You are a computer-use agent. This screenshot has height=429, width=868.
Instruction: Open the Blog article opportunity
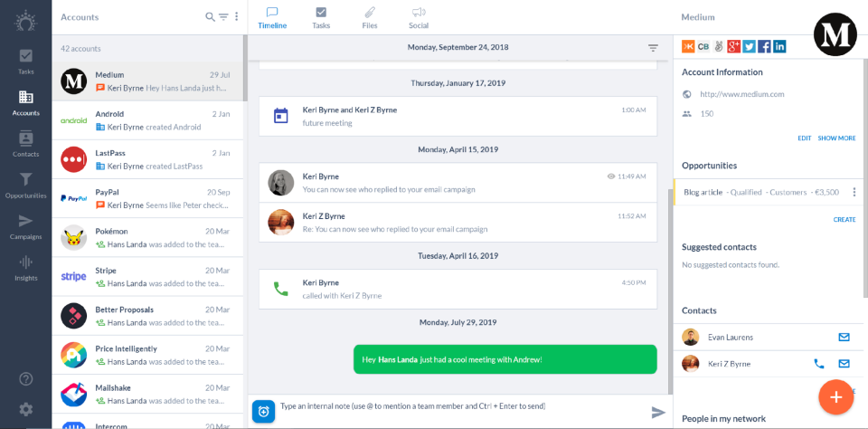point(761,193)
